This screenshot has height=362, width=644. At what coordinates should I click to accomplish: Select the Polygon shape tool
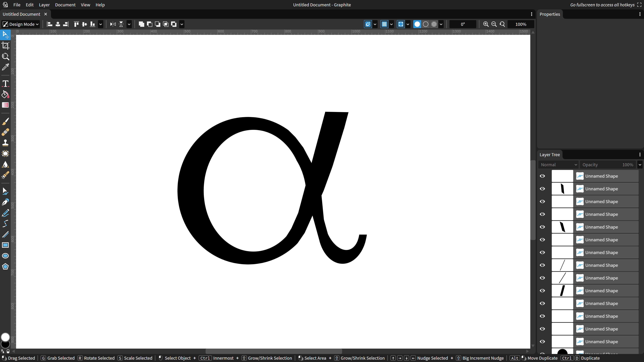[x=5, y=267]
